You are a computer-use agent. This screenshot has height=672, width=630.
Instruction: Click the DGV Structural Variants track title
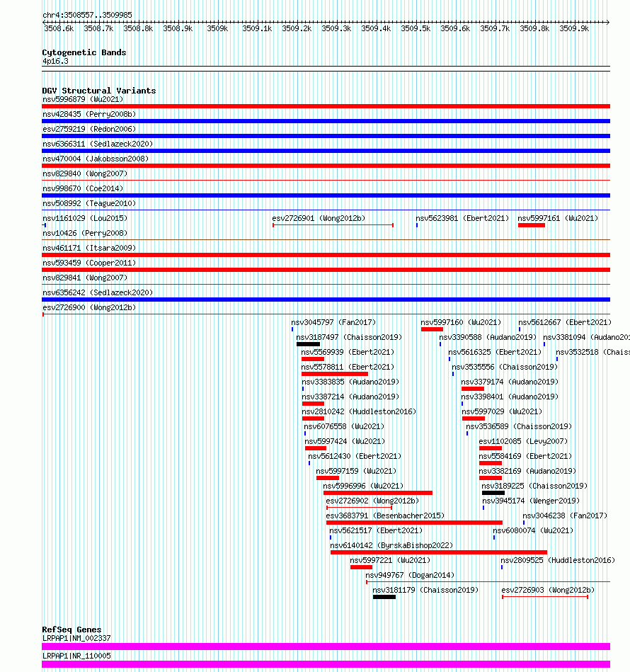coord(99,91)
